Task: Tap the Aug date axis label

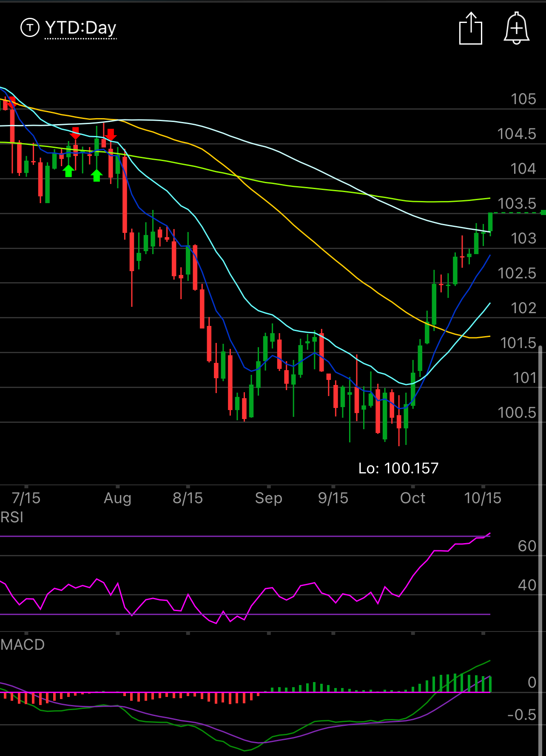Action: [117, 498]
